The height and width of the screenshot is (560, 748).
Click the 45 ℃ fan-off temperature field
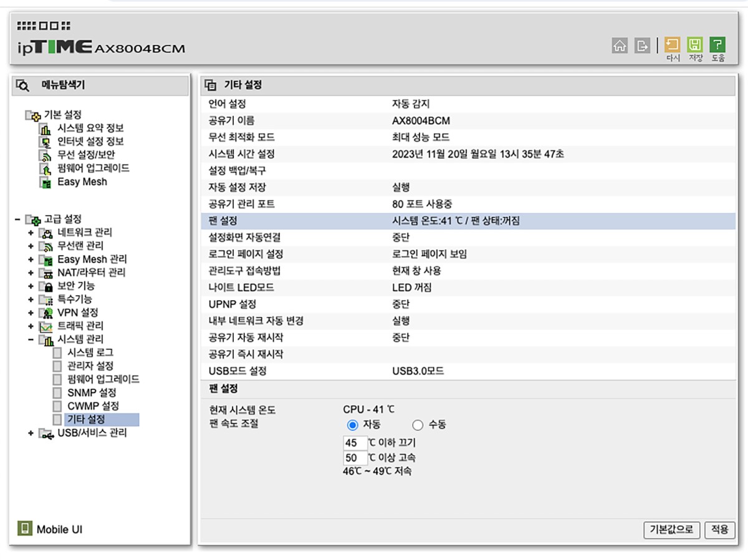354,443
